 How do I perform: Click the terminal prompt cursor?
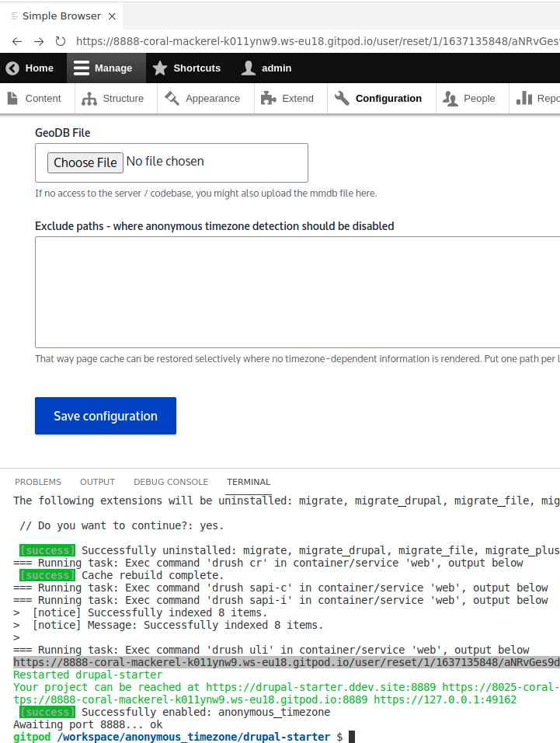click(352, 737)
